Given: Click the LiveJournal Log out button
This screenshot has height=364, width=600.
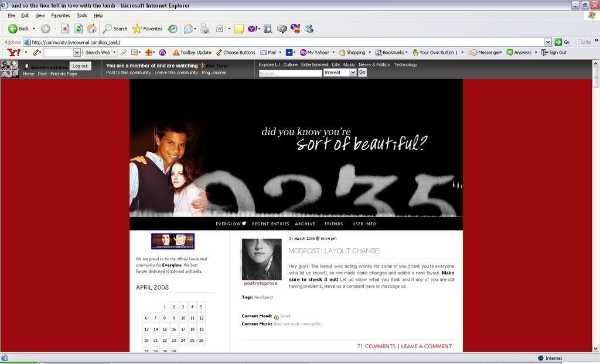Looking at the screenshot, I should click(80, 66).
